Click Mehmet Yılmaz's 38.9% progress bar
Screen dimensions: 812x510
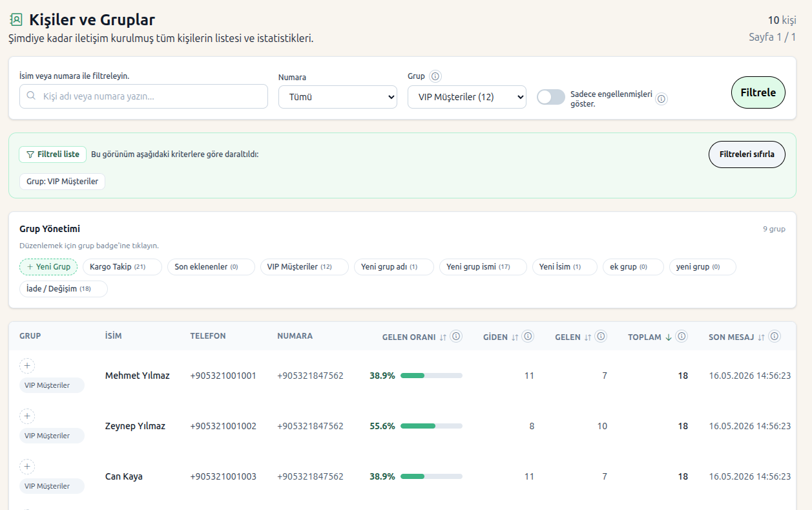point(432,376)
